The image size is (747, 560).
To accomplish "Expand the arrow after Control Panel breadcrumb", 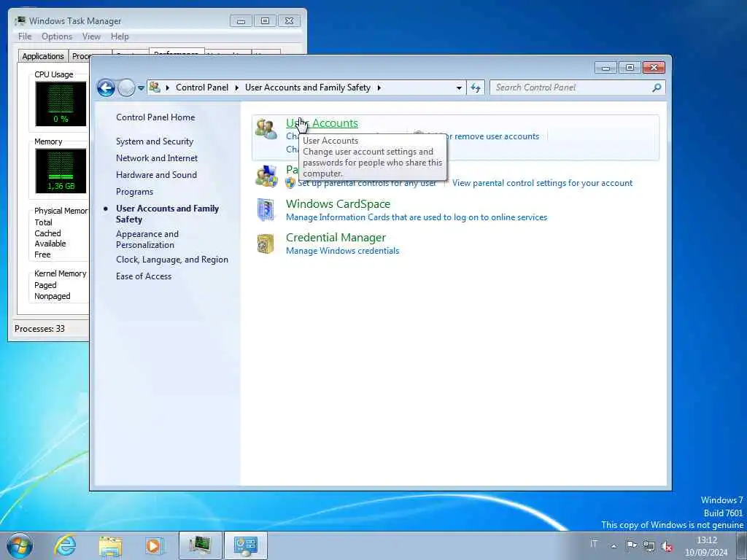I will (x=237, y=87).
